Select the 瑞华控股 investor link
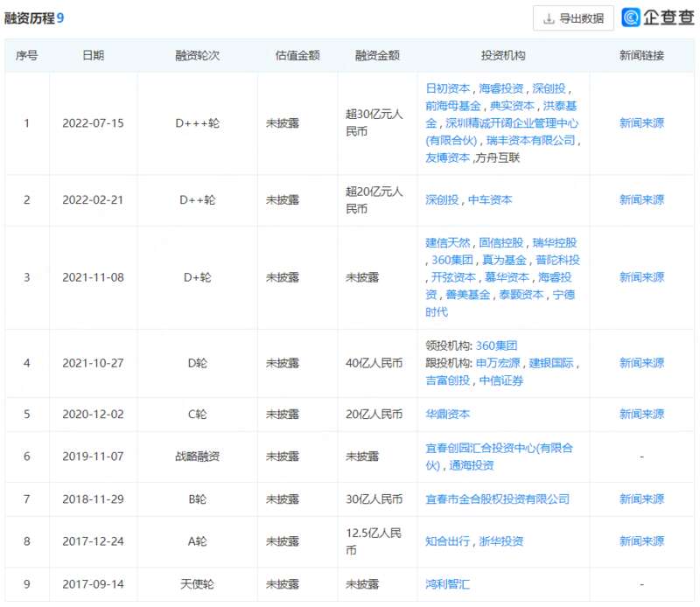Screen dimensions: 700x607 555,243
